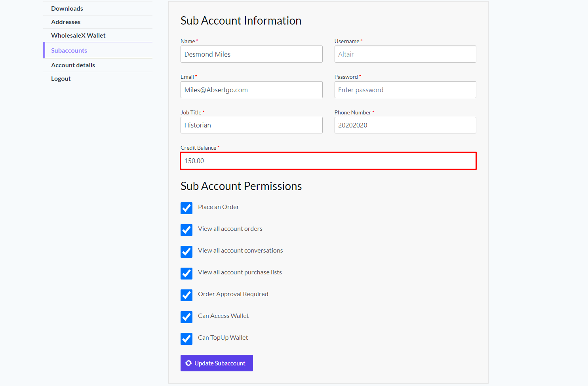Image resolution: width=588 pixels, height=386 pixels.
Task: Click the Job Title field
Action: click(251, 125)
